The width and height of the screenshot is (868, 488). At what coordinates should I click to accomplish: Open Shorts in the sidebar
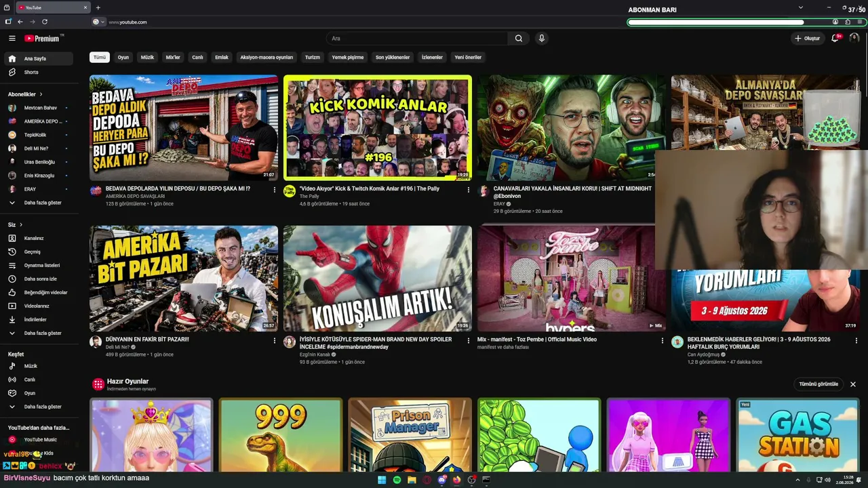pos(39,73)
